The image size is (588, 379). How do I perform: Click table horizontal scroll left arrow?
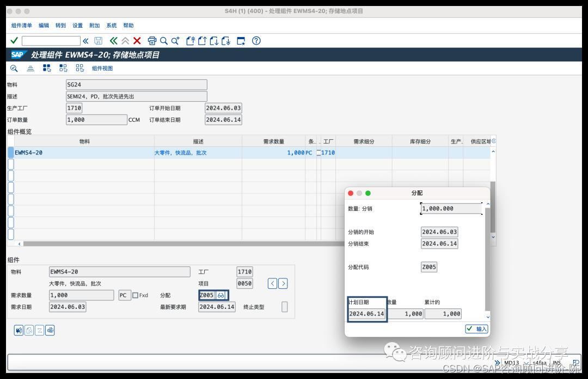(x=20, y=244)
